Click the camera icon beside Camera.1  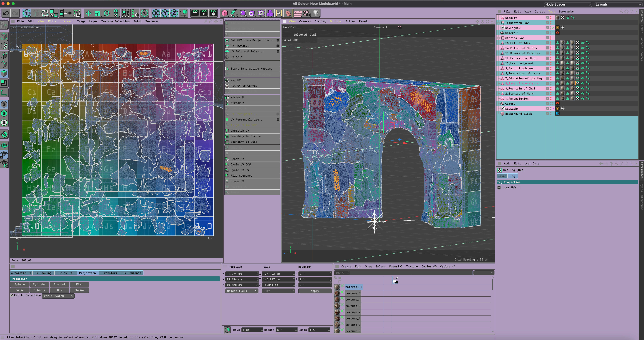coord(558,33)
